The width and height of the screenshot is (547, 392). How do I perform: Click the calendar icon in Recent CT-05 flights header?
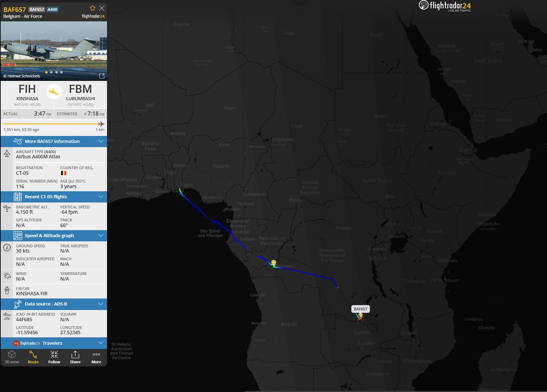[18, 197]
